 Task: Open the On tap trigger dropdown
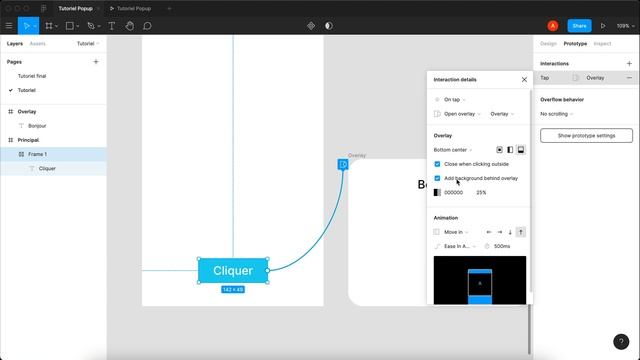[x=454, y=100]
